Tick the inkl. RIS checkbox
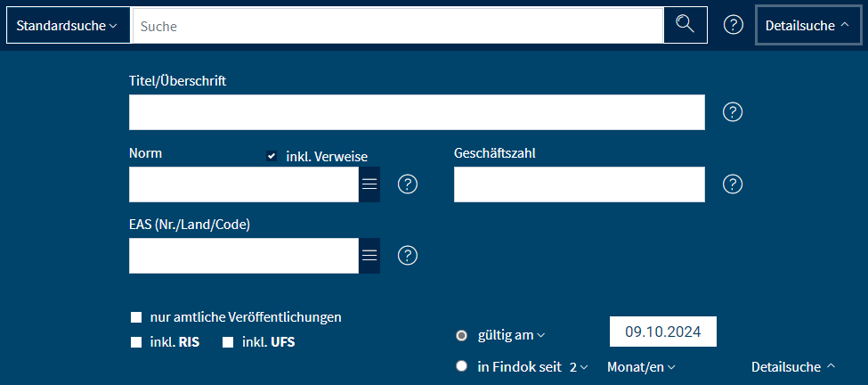Screen dimensions: 868x385 tap(136, 341)
